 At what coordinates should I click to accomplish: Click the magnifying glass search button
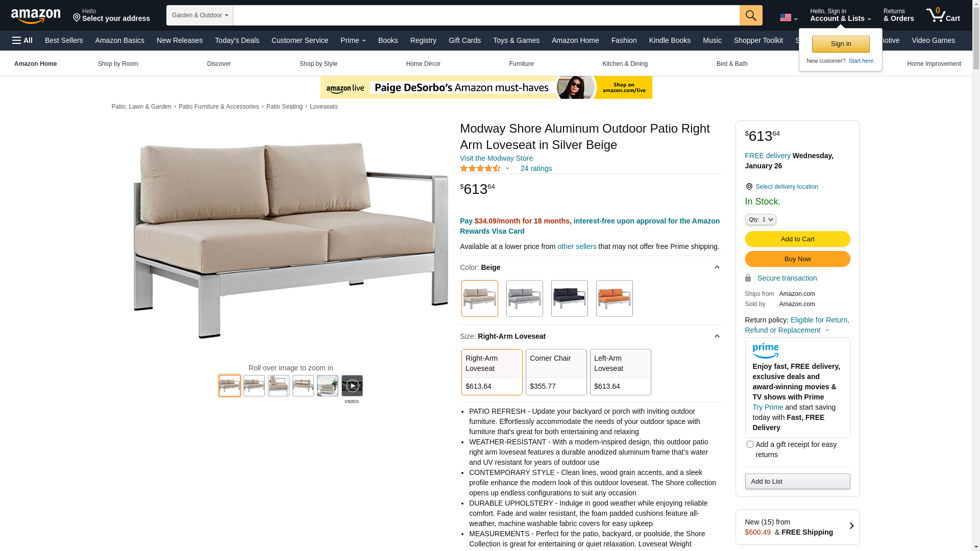pyautogui.click(x=751, y=15)
